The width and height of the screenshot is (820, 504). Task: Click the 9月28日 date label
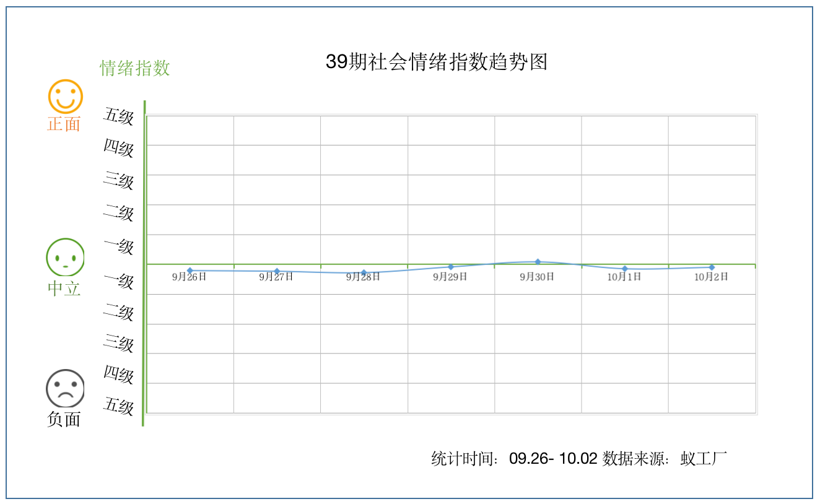[x=364, y=277]
